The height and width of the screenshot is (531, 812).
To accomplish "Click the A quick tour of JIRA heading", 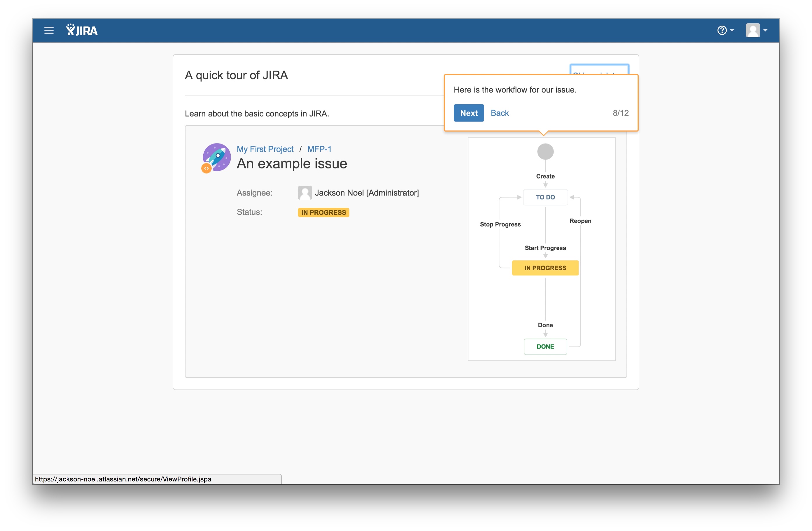I will (x=237, y=75).
